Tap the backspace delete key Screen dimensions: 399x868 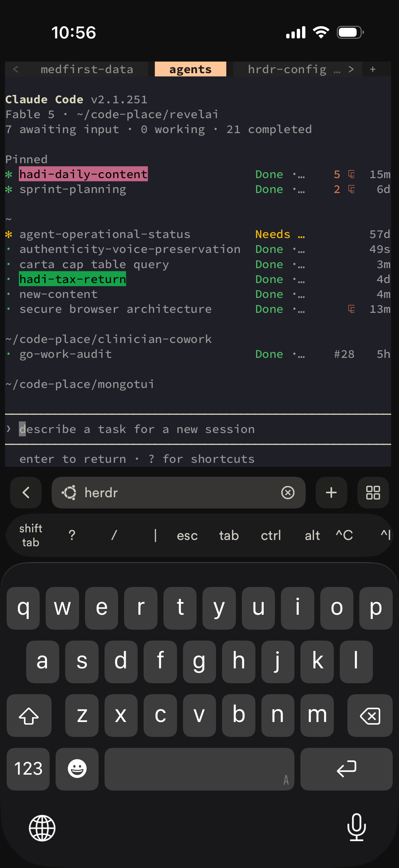(370, 715)
